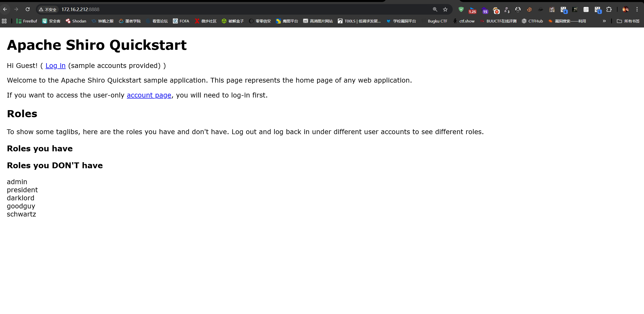Expand hidden bookmarks chevron
This screenshot has width=644, height=314.
pyautogui.click(x=604, y=21)
